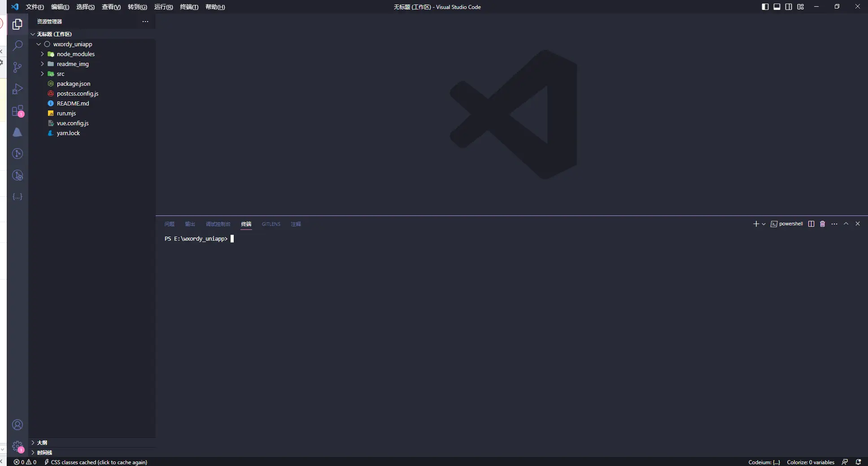This screenshot has width=868, height=466.
Task: Kill terminal with trash icon
Action: pos(822,224)
